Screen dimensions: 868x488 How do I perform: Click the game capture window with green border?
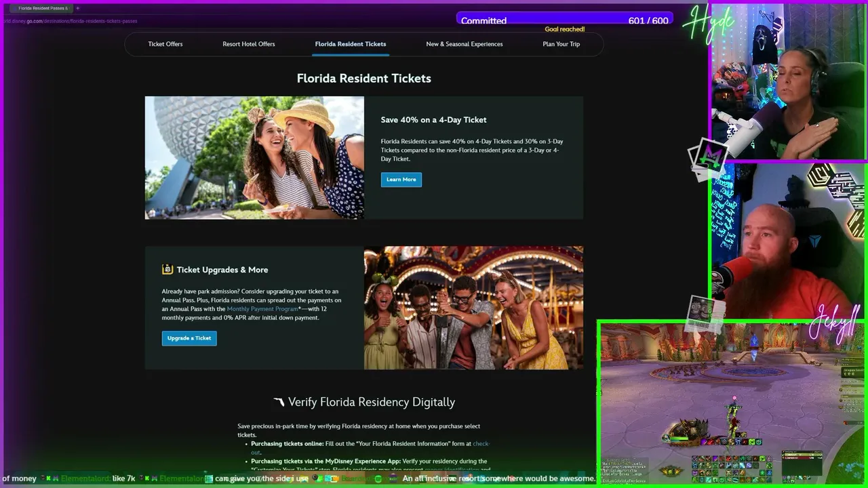tap(732, 403)
